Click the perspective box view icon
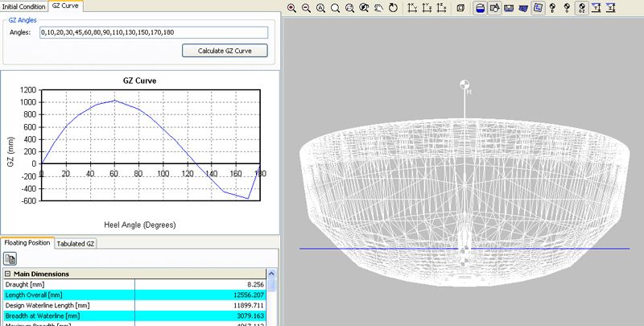644x326 pixels. pos(460,8)
